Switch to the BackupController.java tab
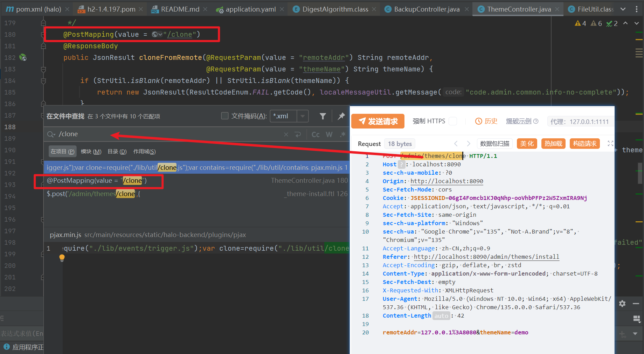 (x=427, y=9)
